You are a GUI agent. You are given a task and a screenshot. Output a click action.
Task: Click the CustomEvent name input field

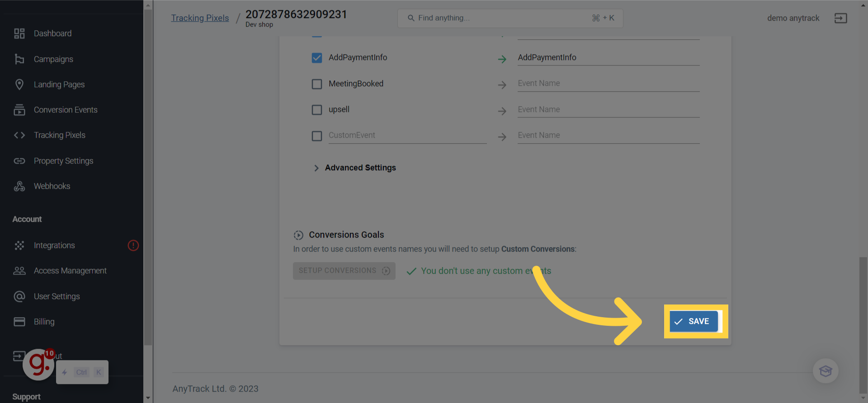407,136
